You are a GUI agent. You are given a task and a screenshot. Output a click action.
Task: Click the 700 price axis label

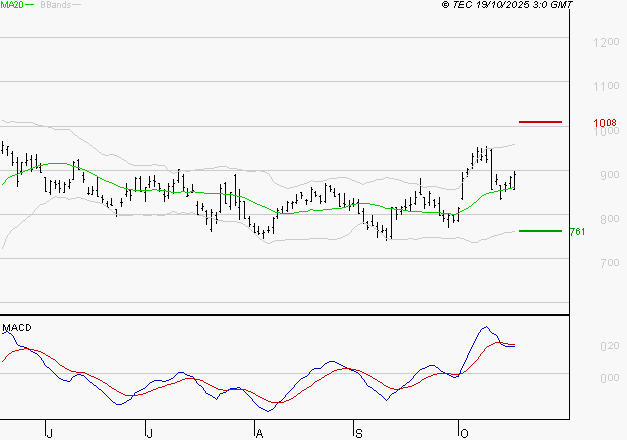609,262
